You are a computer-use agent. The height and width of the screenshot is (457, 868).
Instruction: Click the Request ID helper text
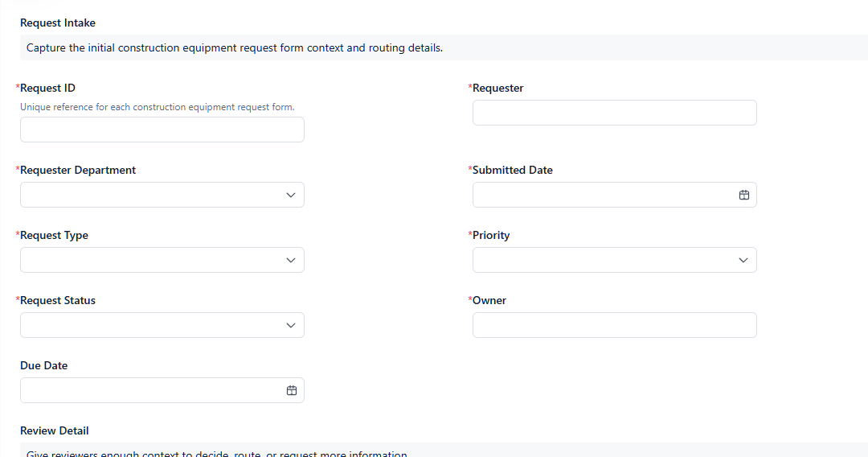click(158, 107)
